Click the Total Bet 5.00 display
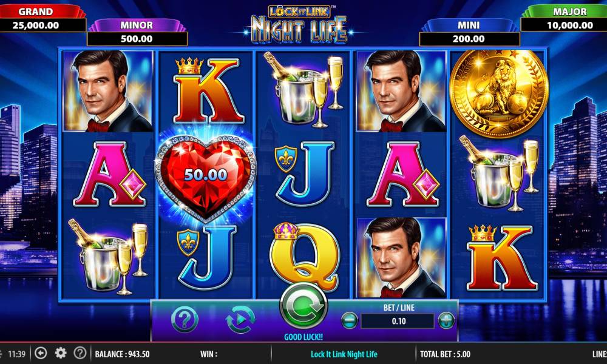 click(445, 354)
